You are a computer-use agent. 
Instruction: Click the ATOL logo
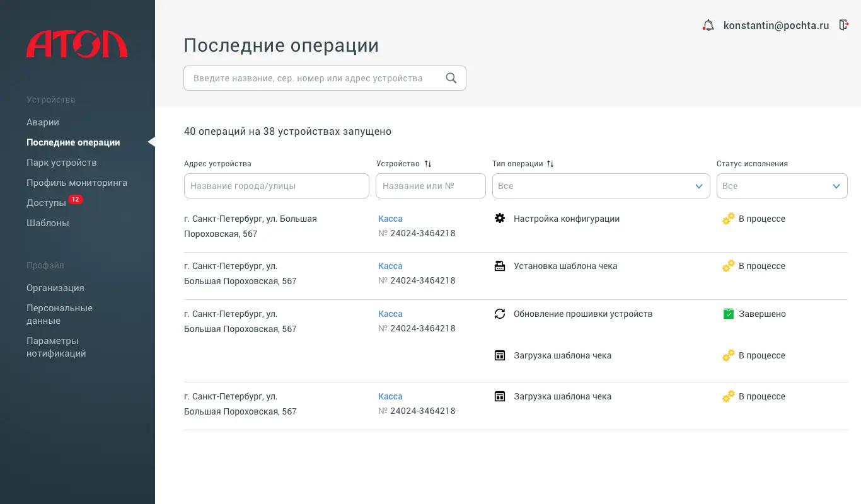[x=77, y=44]
